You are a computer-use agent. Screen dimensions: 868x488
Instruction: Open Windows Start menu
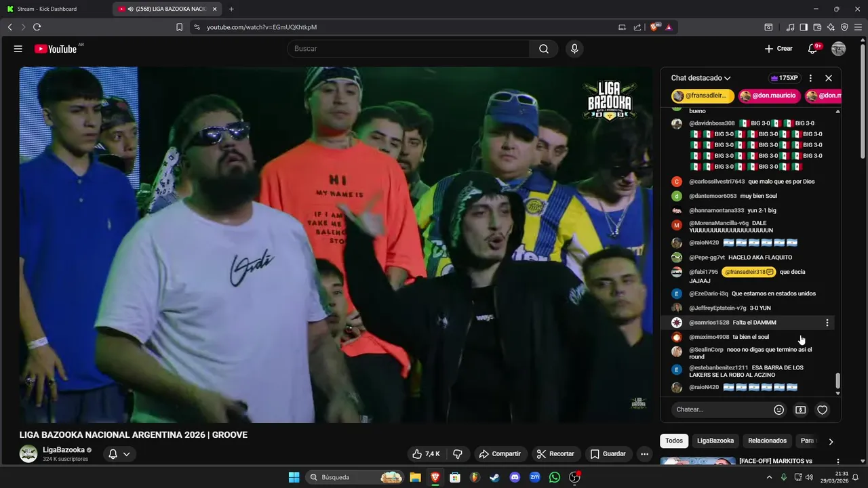pyautogui.click(x=294, y=477)
